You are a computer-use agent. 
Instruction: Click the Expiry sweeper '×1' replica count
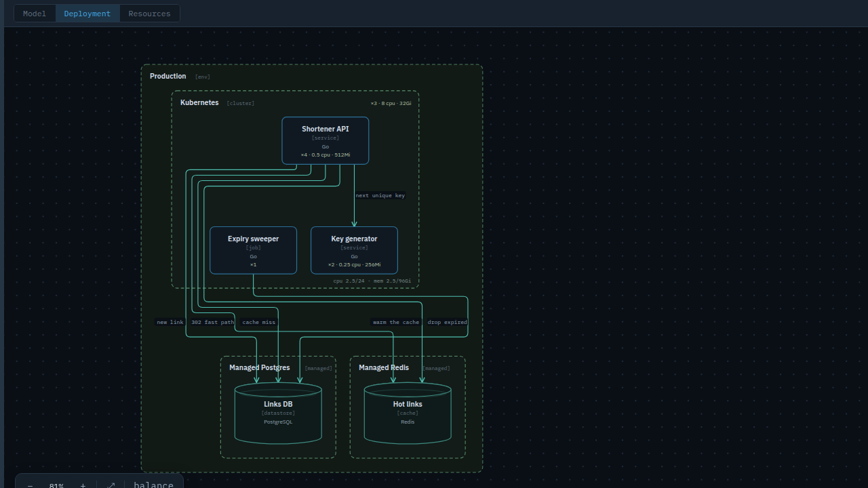253,264
